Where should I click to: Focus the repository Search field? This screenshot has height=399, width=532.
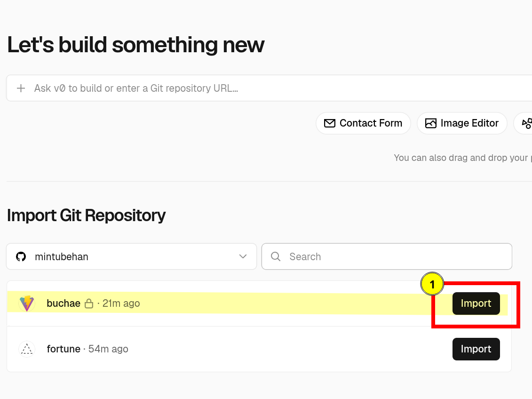pyautogui.click(x=387, y=256)
